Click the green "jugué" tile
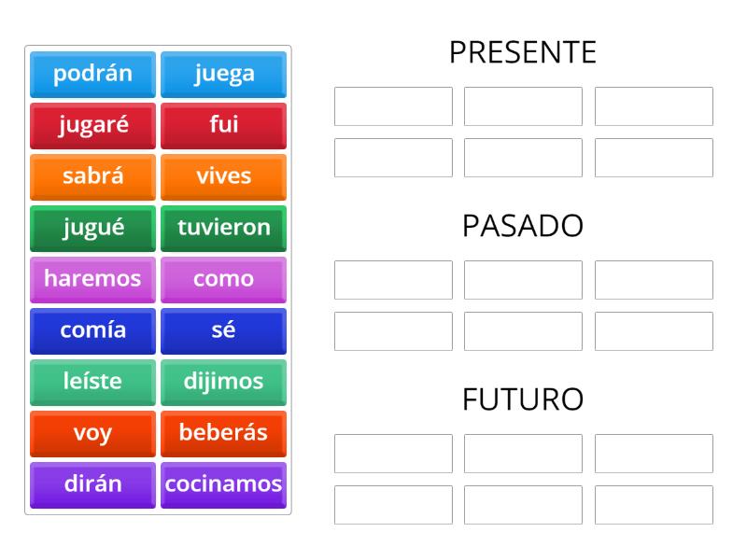This screenshot has height=560, width=747. point(92,228)
